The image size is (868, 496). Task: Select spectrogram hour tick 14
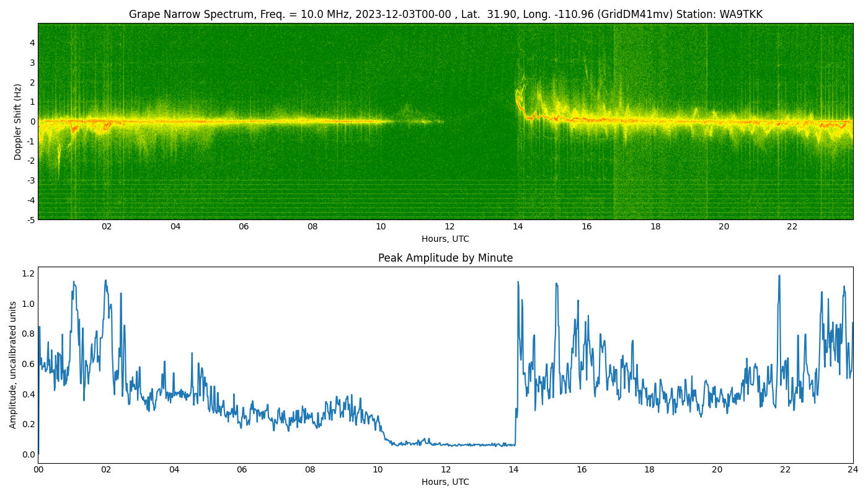pos(518,227)
